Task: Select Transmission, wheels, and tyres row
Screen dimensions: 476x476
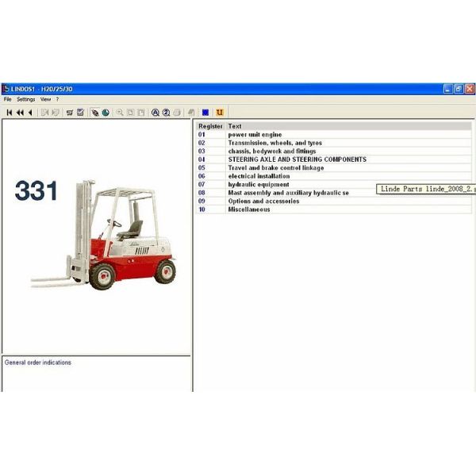Action: 274,143
